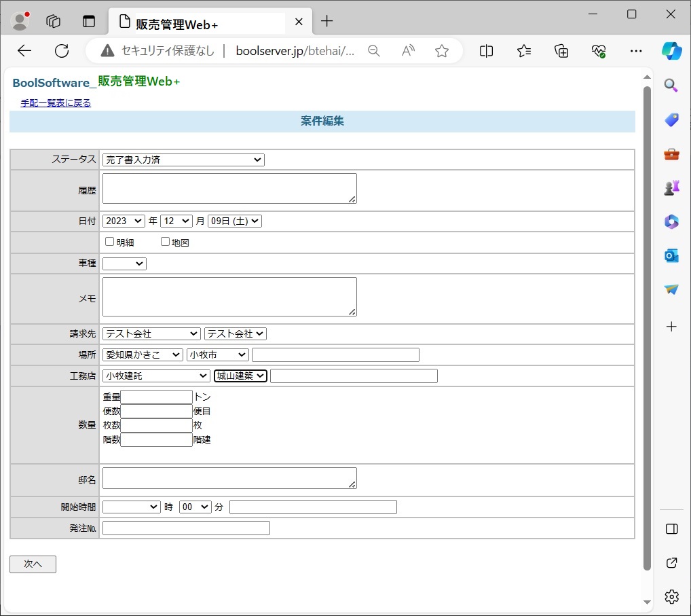691x616 pixels.
Task: Click the zoom magnifier icon in address bar
Action: coord(374,51)
